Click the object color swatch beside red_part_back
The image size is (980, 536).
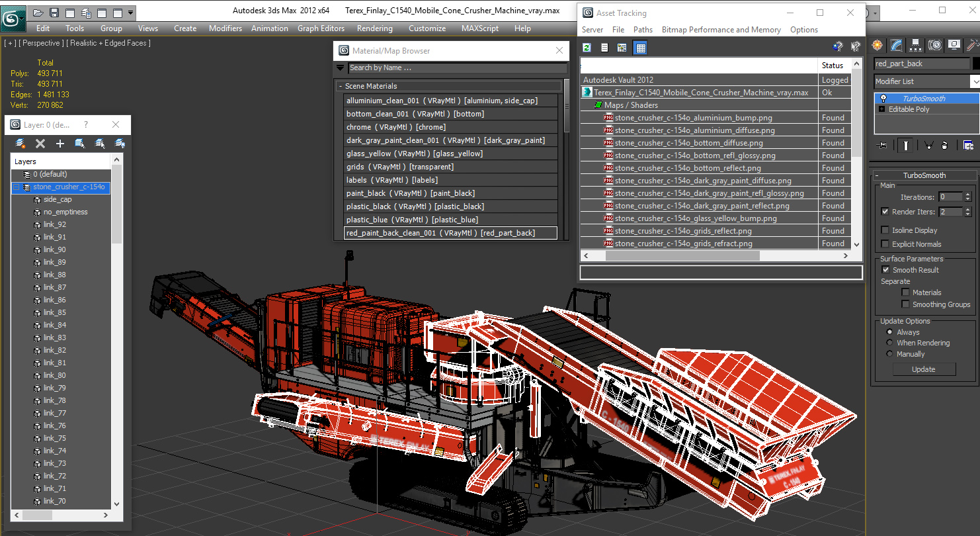tap(976, 64)
